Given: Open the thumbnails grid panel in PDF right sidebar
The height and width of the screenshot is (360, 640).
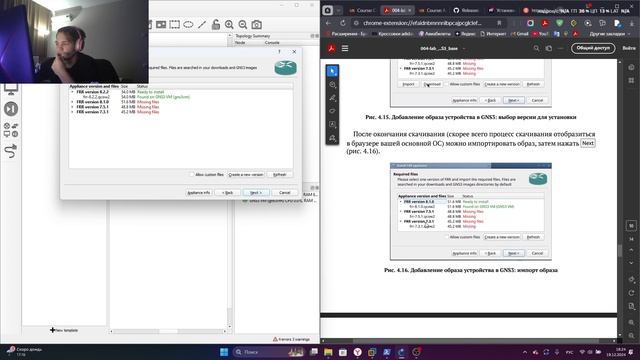Looking at the screenshot, I should (631, 80).
